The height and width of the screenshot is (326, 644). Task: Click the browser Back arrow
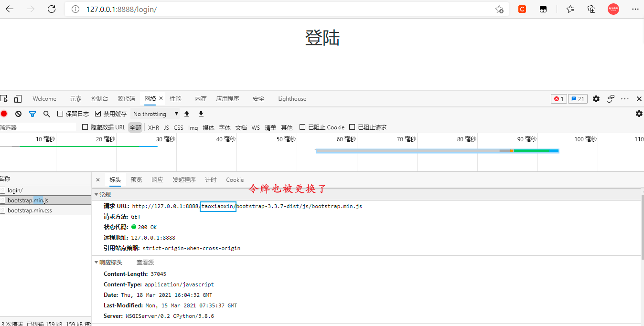[x=10, y=9]
